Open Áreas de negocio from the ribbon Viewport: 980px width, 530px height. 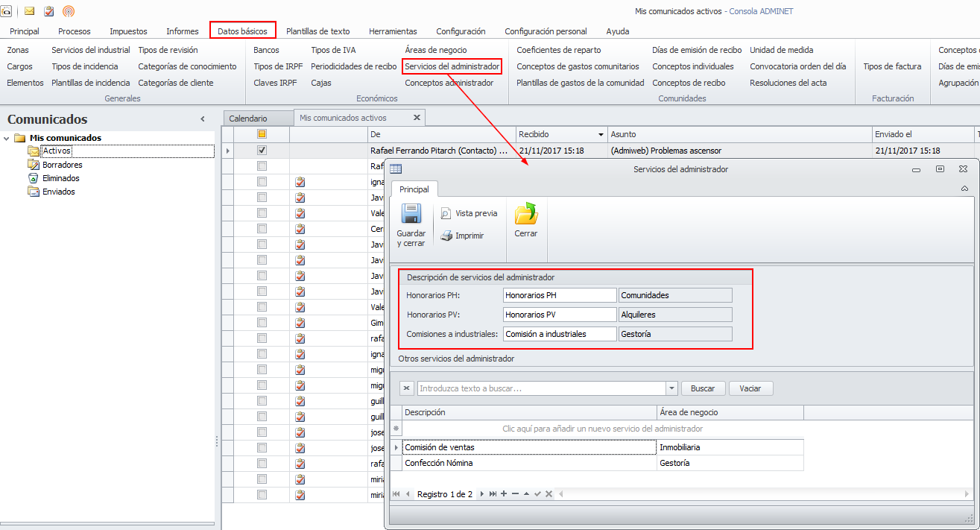click(436, 50)
